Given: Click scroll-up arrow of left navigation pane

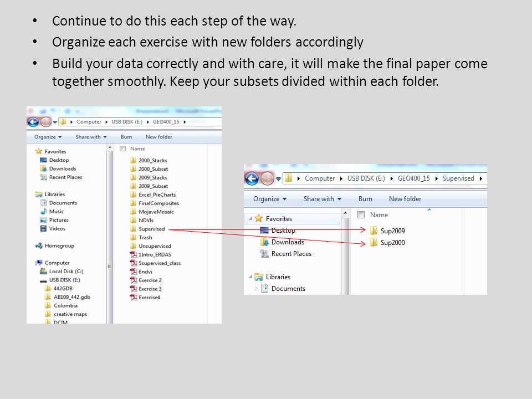Looking at the screenshot, I should [110, 147].
